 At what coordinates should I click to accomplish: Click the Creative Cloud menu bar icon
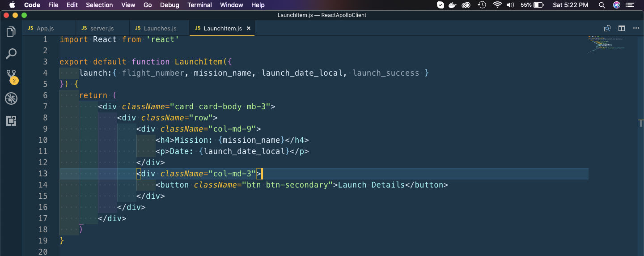coord(466,5)
